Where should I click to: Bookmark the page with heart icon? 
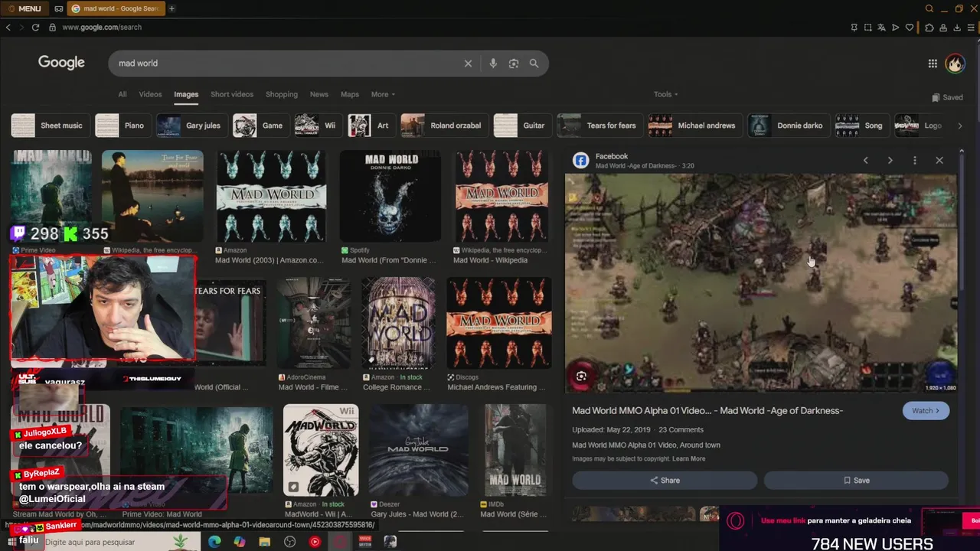coord(910,28)
